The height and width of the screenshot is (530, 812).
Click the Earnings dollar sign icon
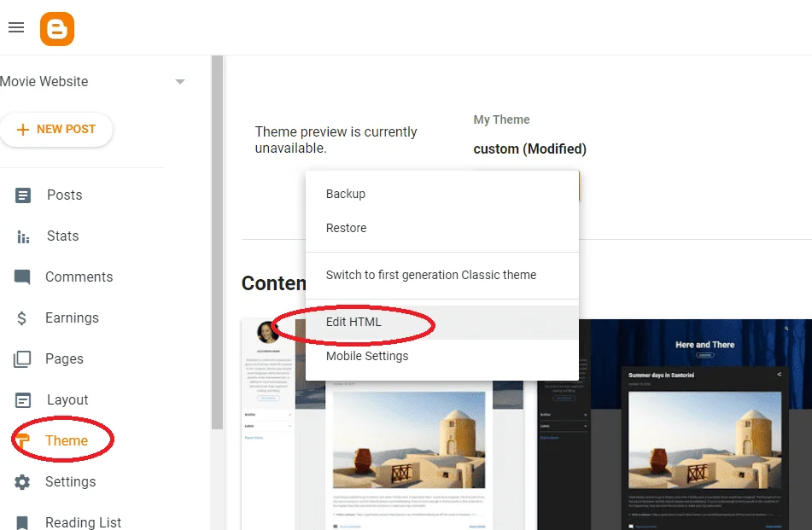tap(21, 317)
